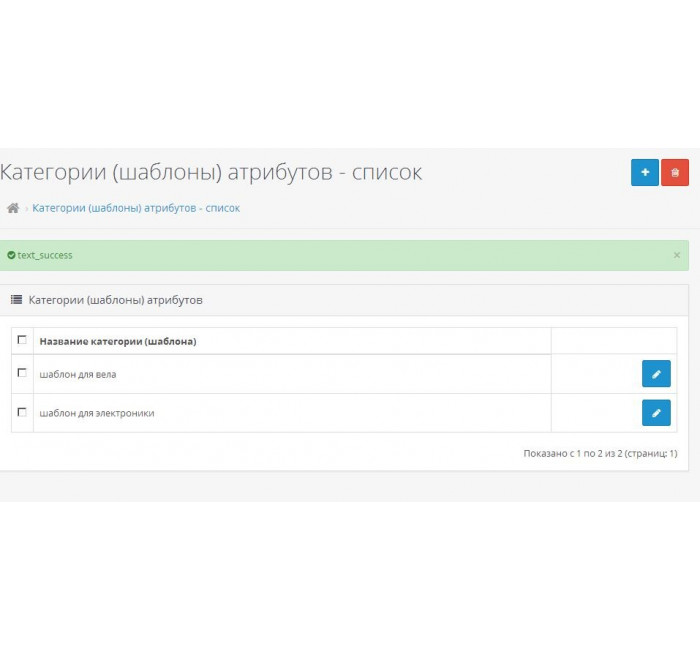Edit the шаблон для вела row
Viewport: 700px width, 650px height.
[x=656, y=374]
